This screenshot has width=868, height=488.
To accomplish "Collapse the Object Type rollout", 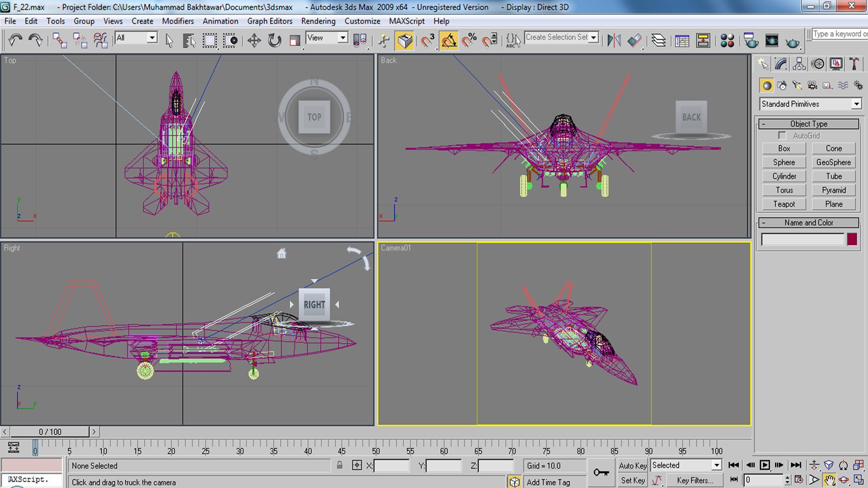I will (x=809, y=124).
